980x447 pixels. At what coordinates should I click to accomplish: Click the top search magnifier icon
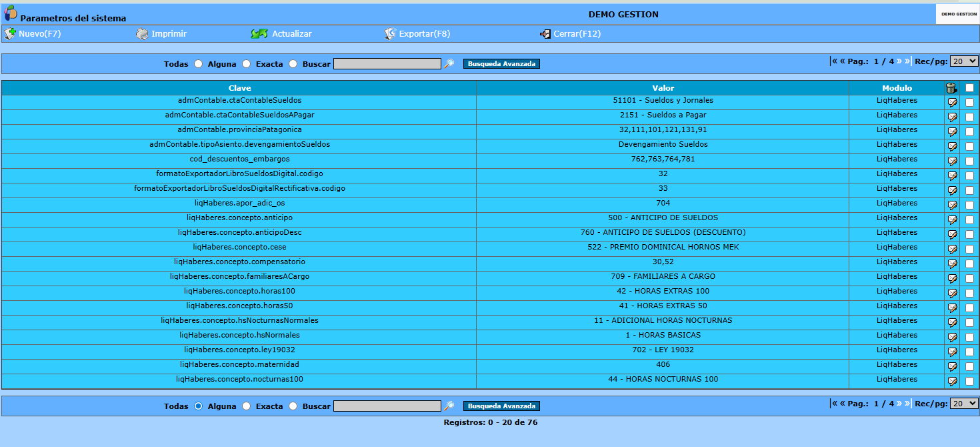[x=449, y=63]
